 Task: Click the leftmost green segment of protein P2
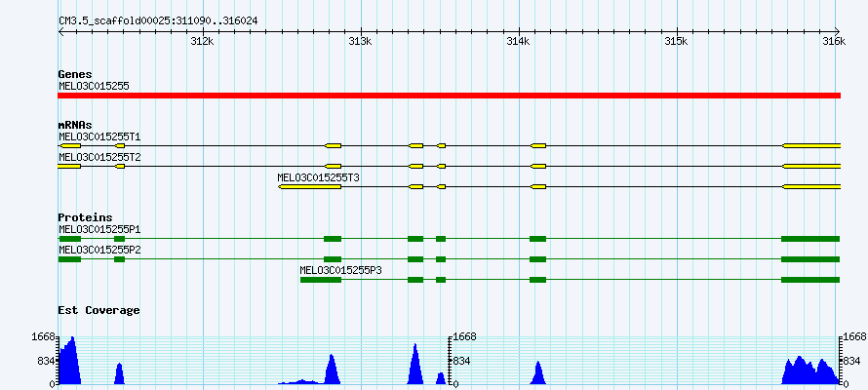(70, 259)
